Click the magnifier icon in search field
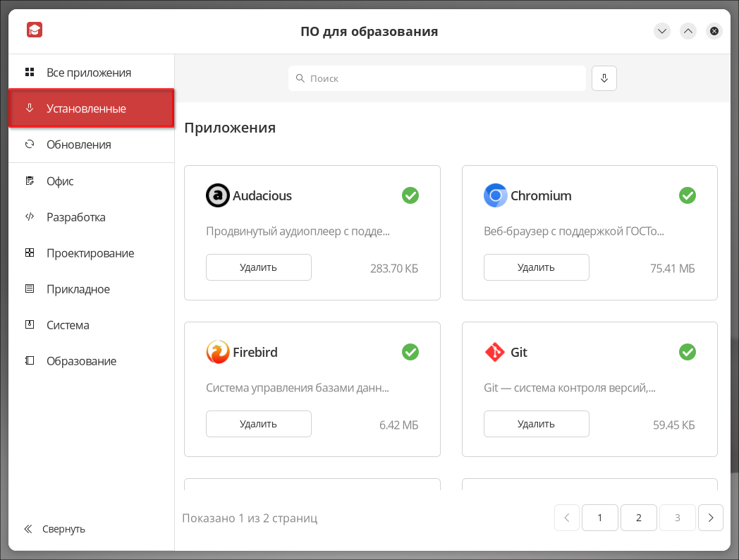This screenshot has height=560, width=739. pyautogui.click(x=300, y=78)
